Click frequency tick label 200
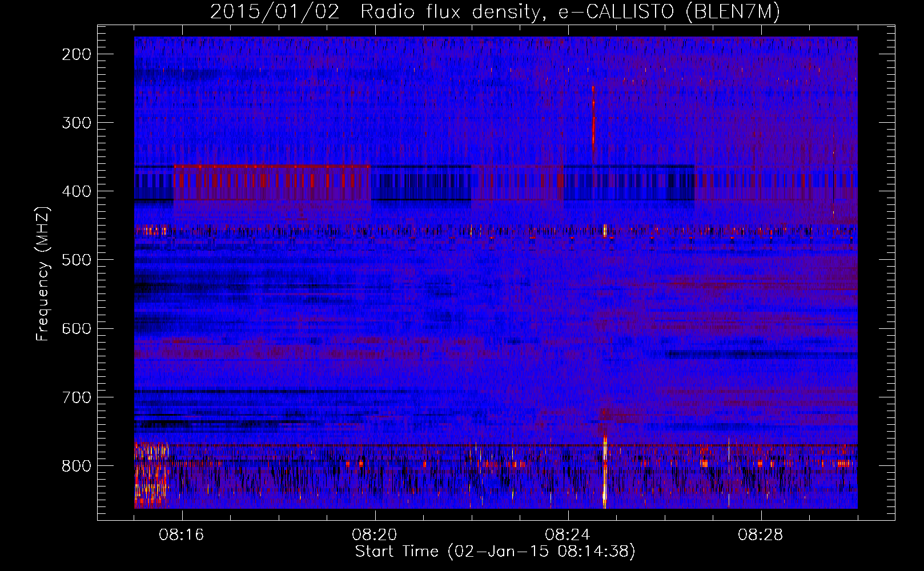The width and height of the screenshot is (924, 571). click(77, 54)
